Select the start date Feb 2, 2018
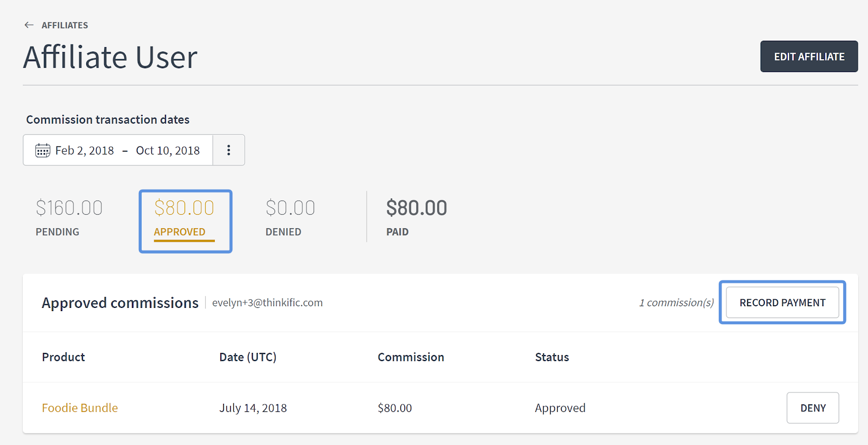Image resolution: width=868 pixels, height=445 pixels. tap(85, 150)
